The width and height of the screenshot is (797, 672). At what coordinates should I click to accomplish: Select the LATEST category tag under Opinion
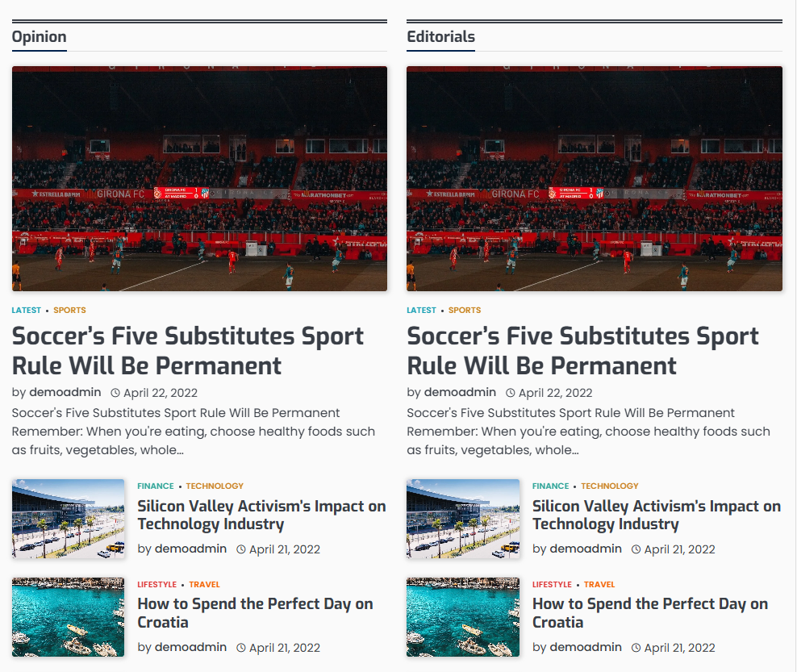27,310
